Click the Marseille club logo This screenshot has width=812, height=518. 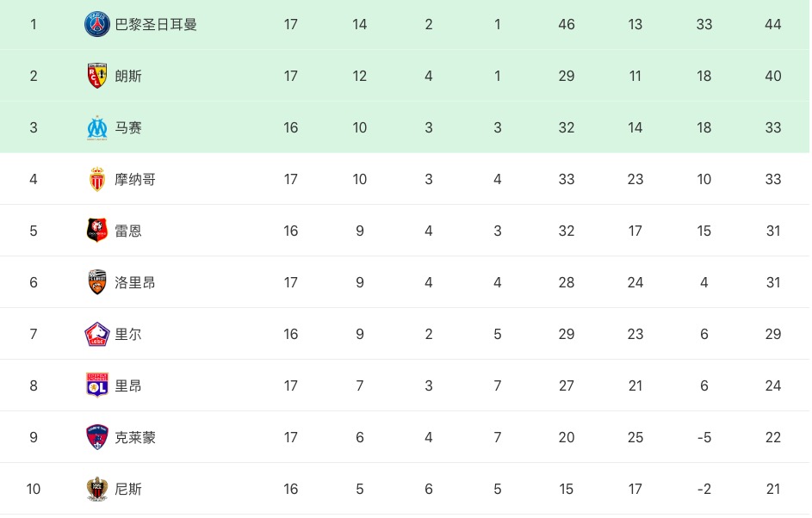(x=97, y=127)
